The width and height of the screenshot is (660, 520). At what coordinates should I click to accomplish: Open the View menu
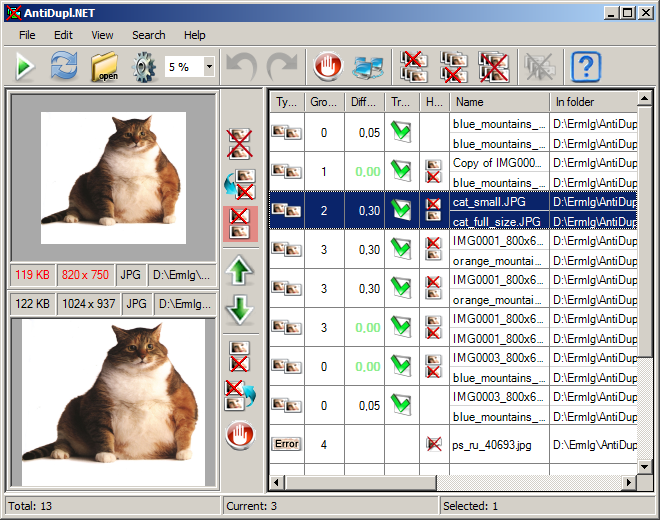tap(102, 35)
